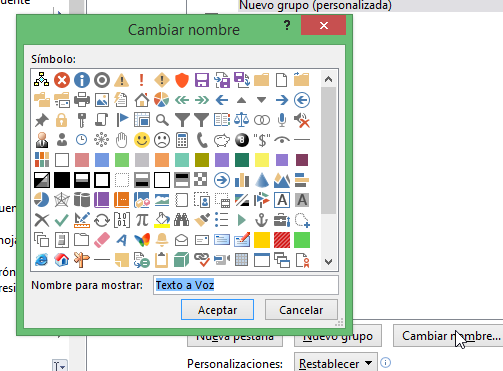
Task: Pick the refresh arrows symbol
Action: 102,220
